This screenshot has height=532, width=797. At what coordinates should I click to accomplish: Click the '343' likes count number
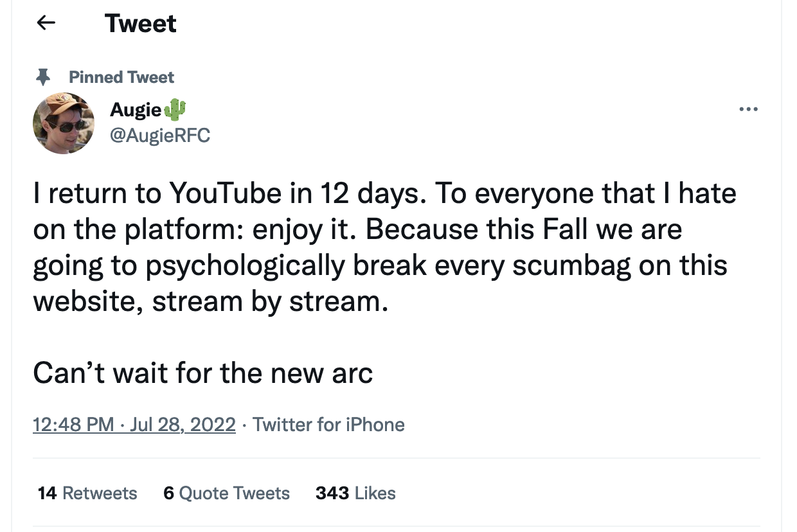pyautogui.click(x=332, y=493)
